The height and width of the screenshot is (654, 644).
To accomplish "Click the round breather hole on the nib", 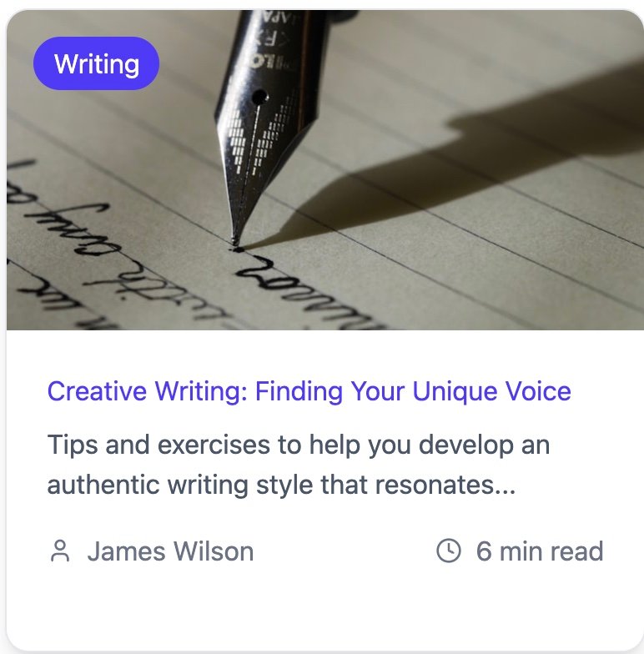I will pyautogui.click(x=259, y=98).
